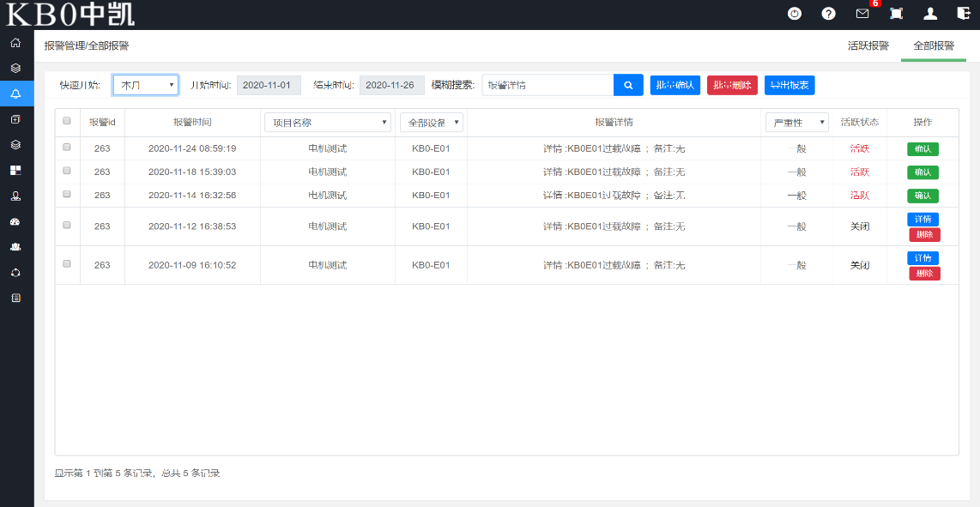Check the row dated 2020-11-24 08:59:19

[67, 148]
